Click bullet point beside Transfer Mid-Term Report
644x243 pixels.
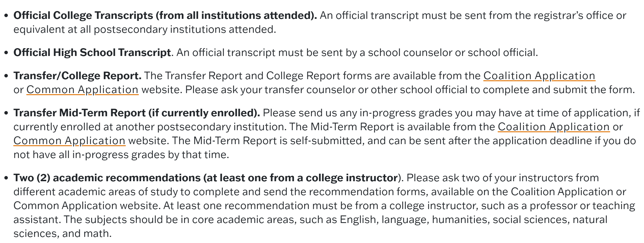(6, 113)
